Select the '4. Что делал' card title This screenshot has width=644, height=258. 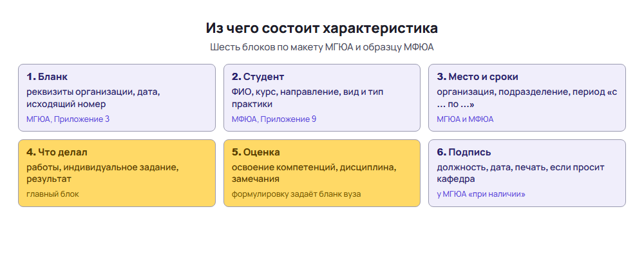[x=57, y=152]
